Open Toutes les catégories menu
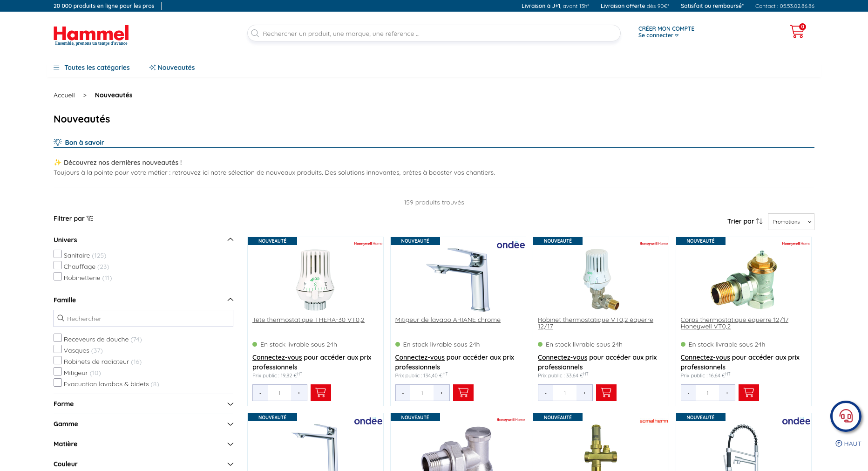The image size is (868, 471). coord(92,68)
